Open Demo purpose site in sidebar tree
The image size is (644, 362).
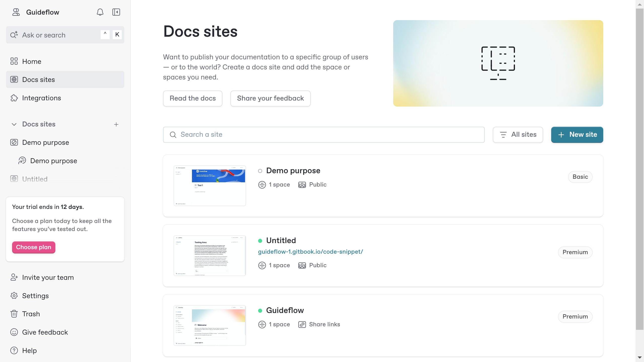point(65,142)
